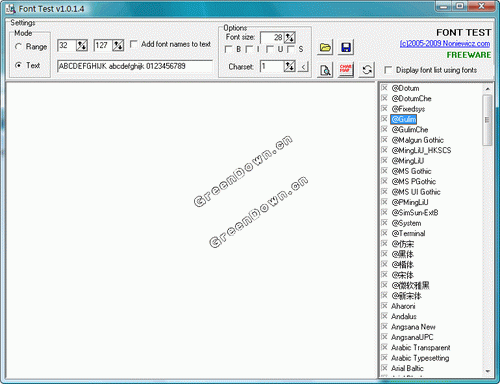Toggle the Italic (I) checkbox

(x=249, y=49)
